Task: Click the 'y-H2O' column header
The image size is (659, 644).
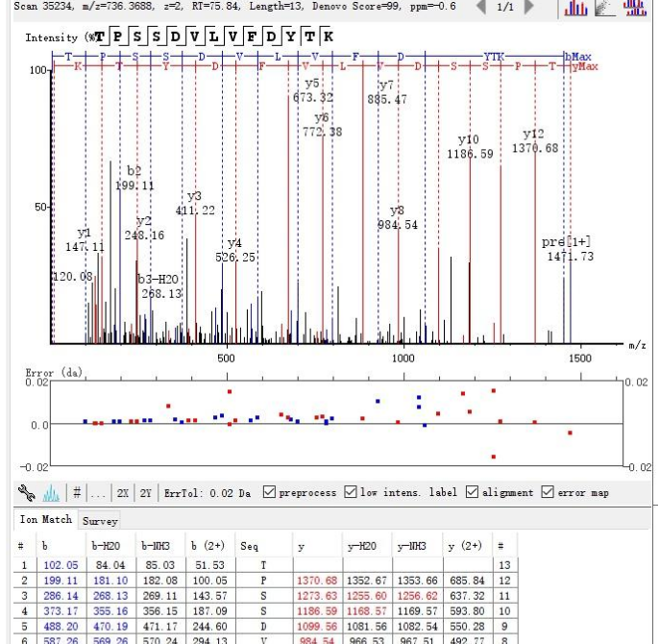Action: [367, 546]
